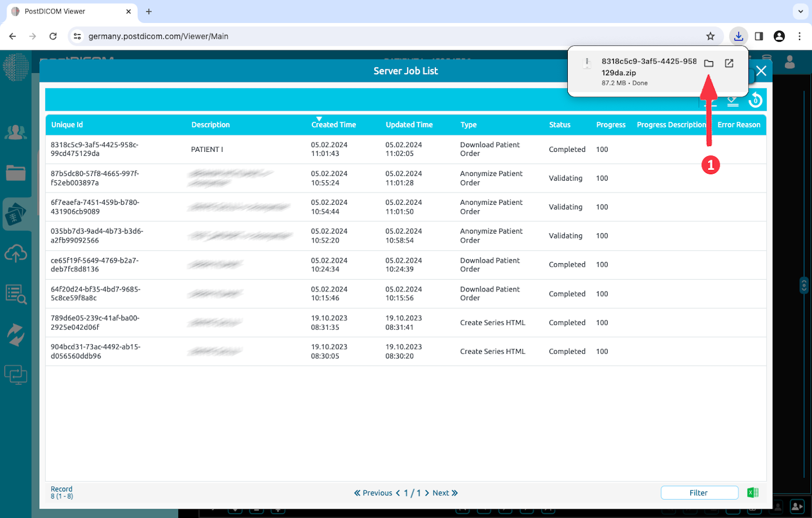The image size is (812, 518).
Task: Open the Chrome downloads toolbar icon
Action: point(738,36)
